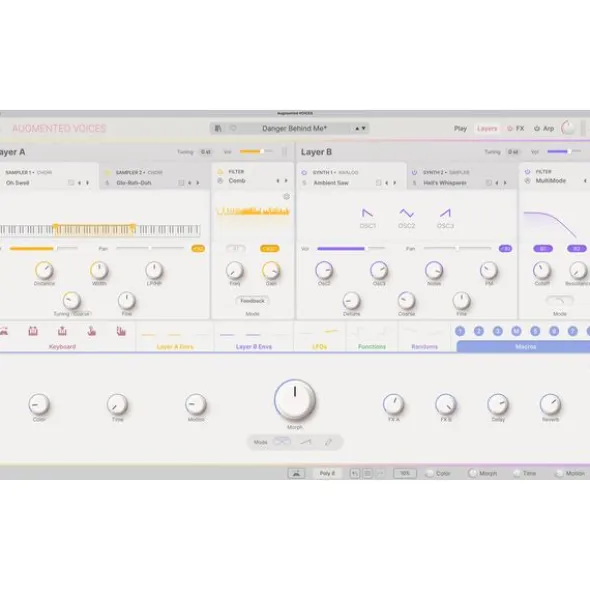The width and height of the screenshot is (590, 591).
Task: Click the keyboard icon in status bar
Action: 296,473
